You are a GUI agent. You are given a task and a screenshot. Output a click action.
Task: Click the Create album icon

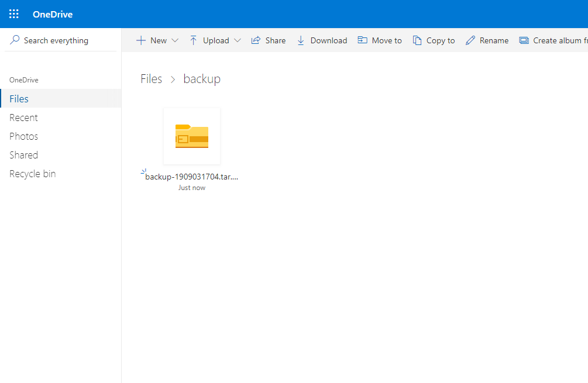click(x=524, y=40)
